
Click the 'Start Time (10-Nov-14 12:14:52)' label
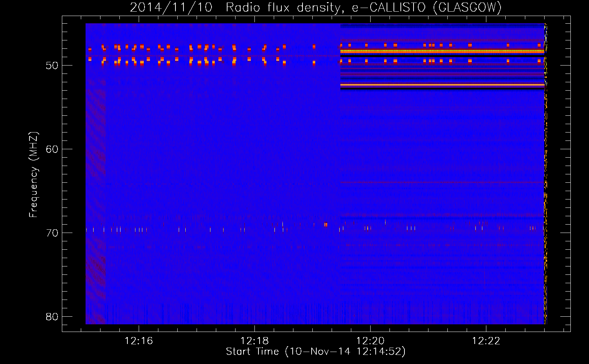pos(316,352)
